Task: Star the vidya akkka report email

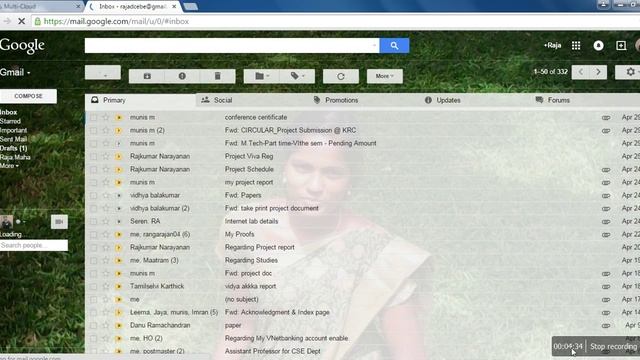Action: point(106,286)
